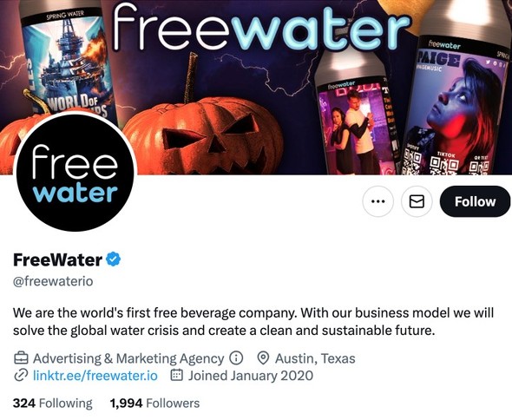
Task: Click the profile bio description text
Action: click(253, 322)
